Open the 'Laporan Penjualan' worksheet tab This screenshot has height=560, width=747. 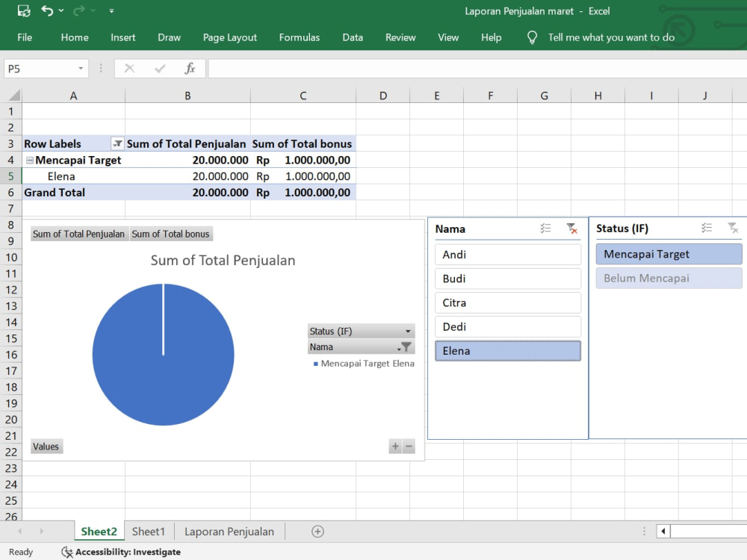(x=229, y=532)
